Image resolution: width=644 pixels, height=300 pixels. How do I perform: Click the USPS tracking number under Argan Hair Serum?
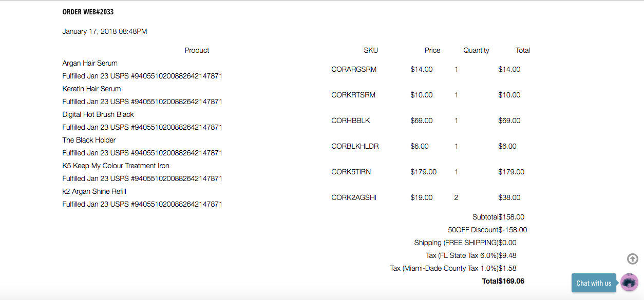pos(177,76)
